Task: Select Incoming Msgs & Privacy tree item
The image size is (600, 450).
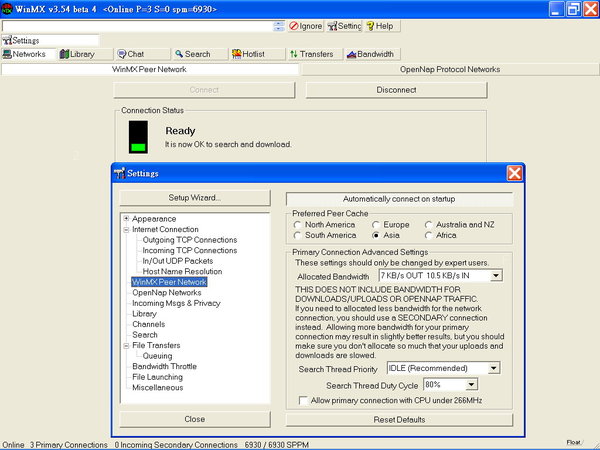Action: tap(176, 303)
